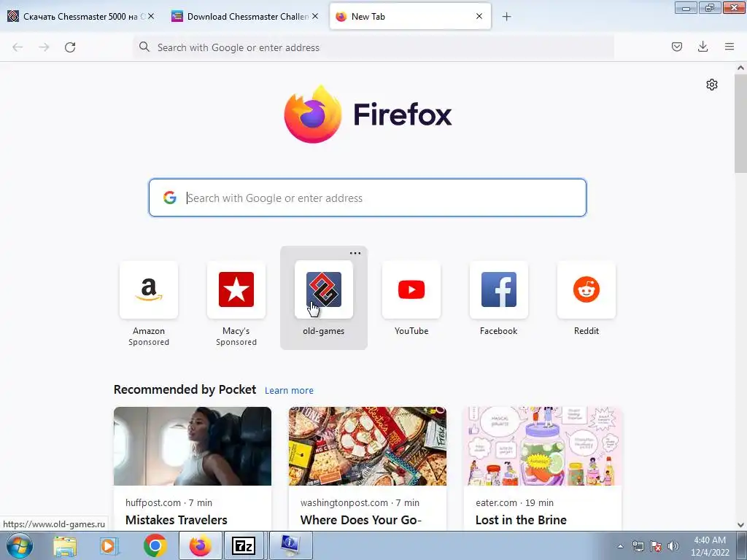Image resolution: width=747 pixels, height=560 pixels.
Task: Close the New Tab tab
Action: [479, 16]
